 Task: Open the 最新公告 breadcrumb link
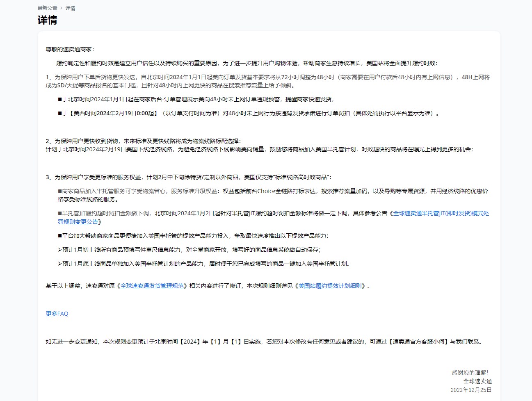[48, 8]
